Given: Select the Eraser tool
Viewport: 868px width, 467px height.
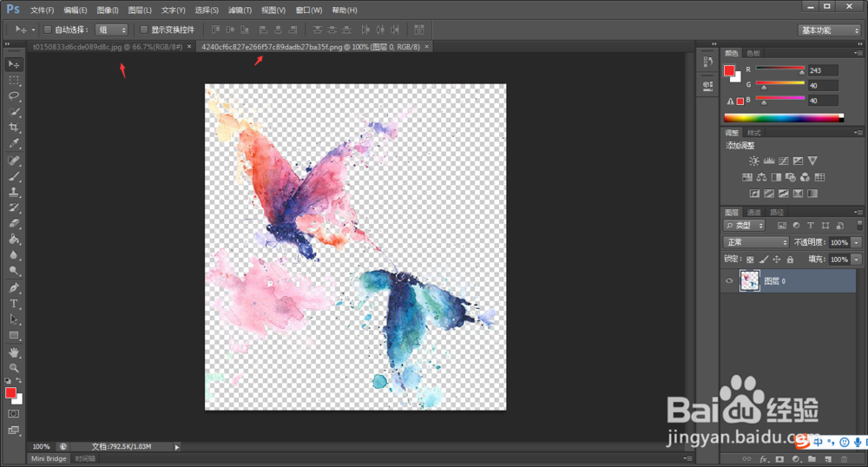Looking at the screenshot, I should (x=14, y=224).
